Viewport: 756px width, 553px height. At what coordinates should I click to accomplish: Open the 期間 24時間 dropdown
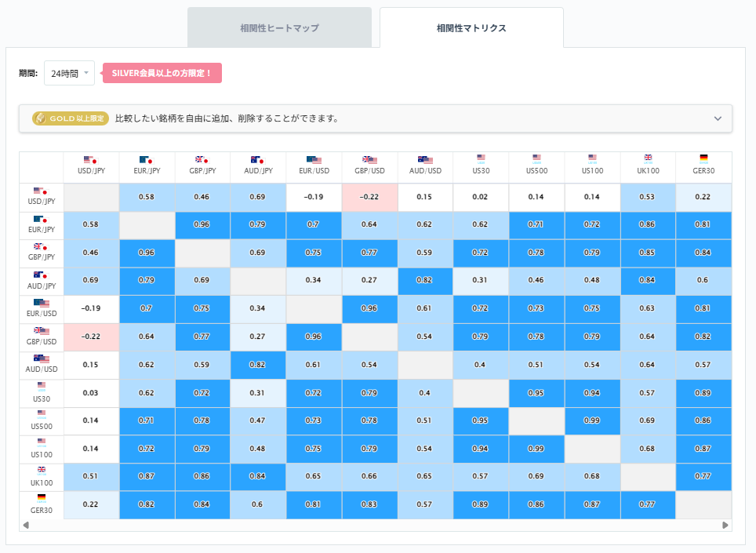(x=69, y=71)
